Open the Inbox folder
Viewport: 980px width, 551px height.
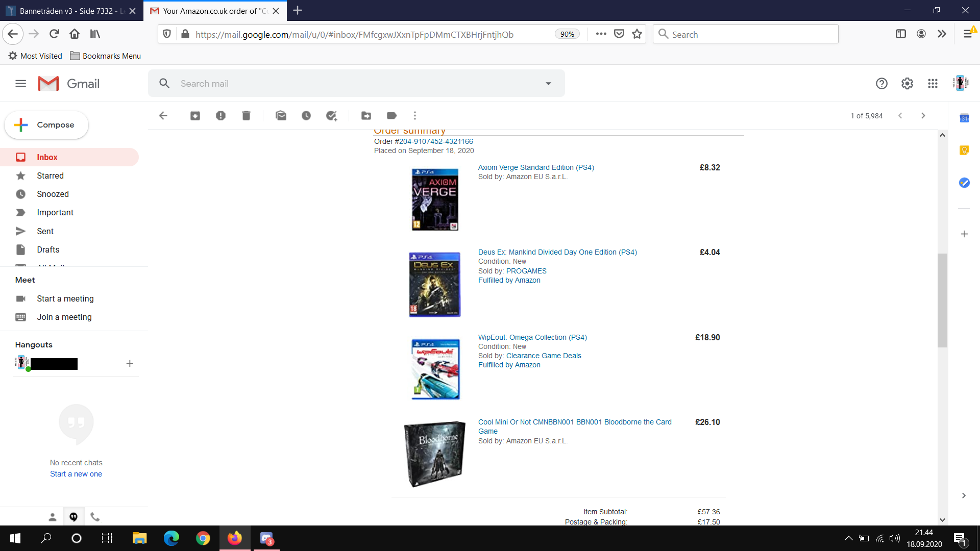(69, 157)
